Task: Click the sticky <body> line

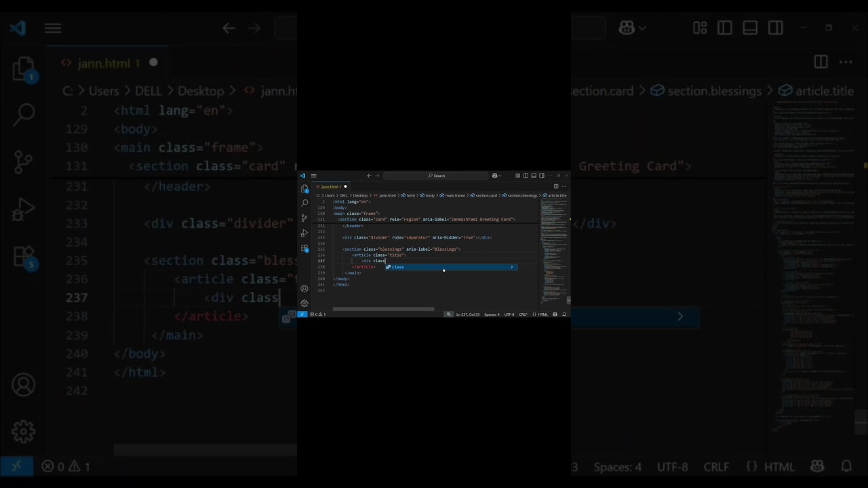Action: (x=340, y=207)
